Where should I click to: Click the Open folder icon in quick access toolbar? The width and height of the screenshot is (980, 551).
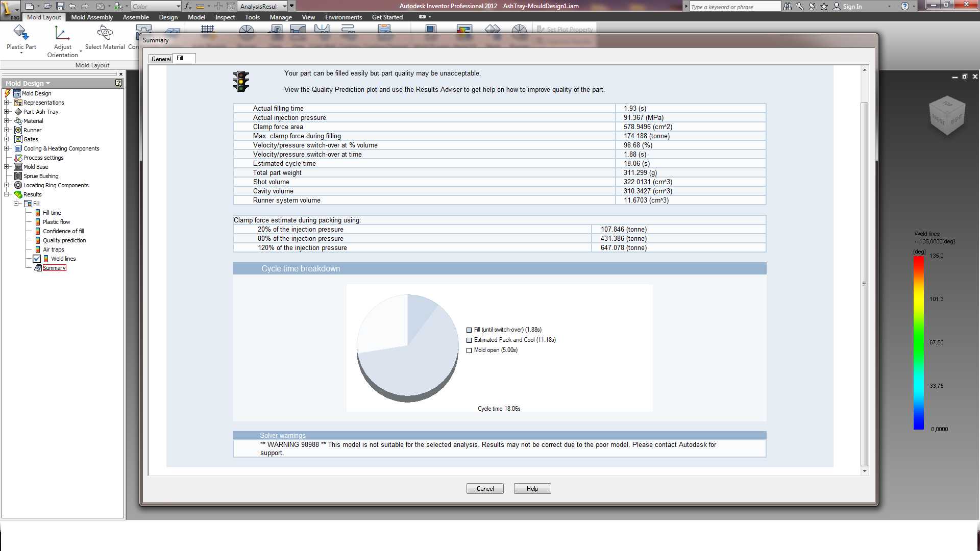[47, 6]
